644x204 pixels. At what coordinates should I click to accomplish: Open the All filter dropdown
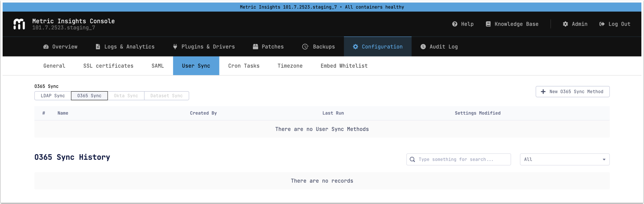click(x=565, y=159)
